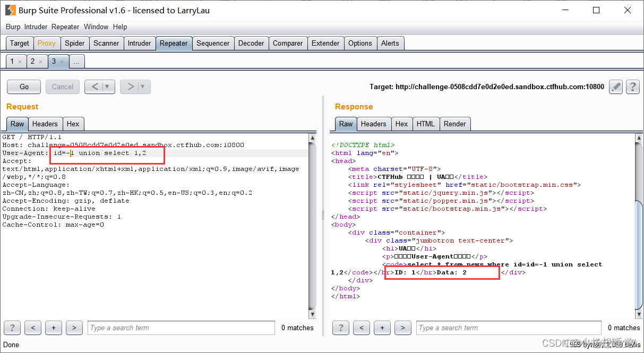Click the Cancel button
The image size is (644, 353).
point(63,87)
